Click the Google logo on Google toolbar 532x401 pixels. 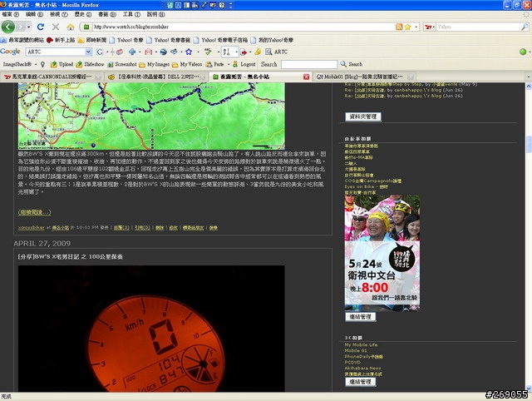[x=11, y=52]
